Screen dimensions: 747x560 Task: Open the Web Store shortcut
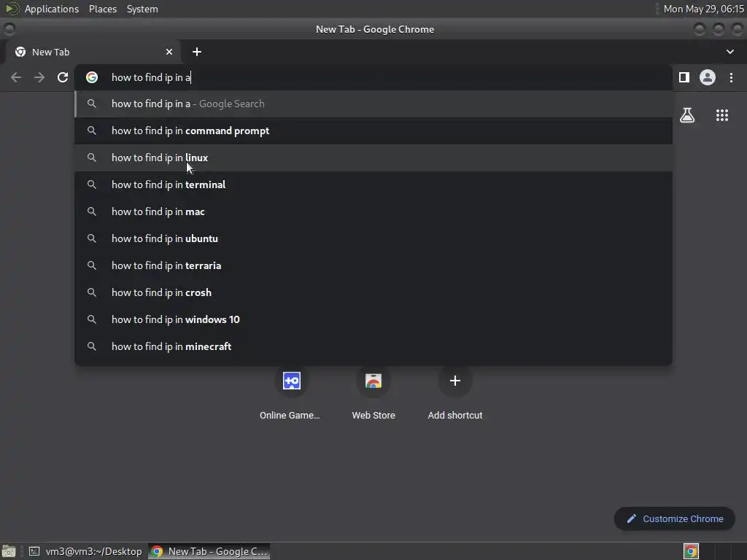[x=373, y=393]
